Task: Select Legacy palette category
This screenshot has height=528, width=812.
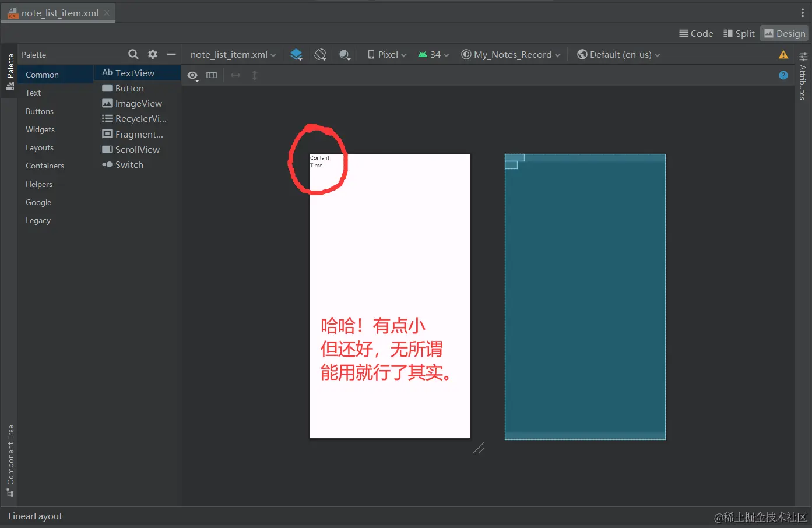Action: (55, 220)
